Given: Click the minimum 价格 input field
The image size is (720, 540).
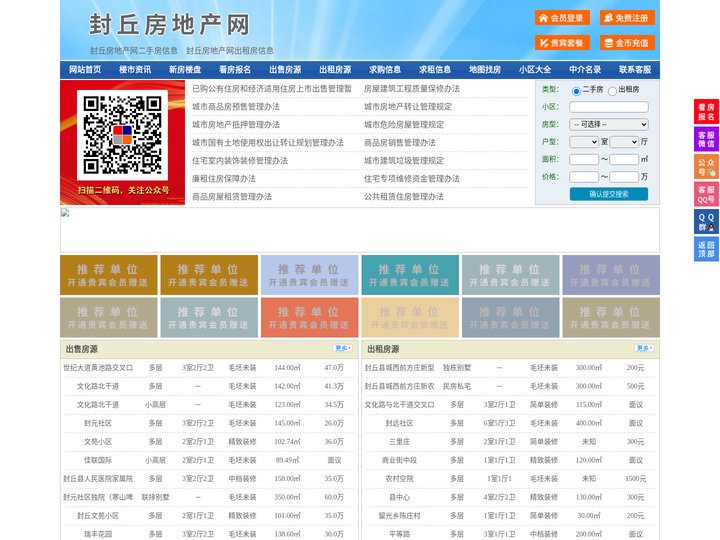Looking at the screenshot, I should tap(584, 177).
